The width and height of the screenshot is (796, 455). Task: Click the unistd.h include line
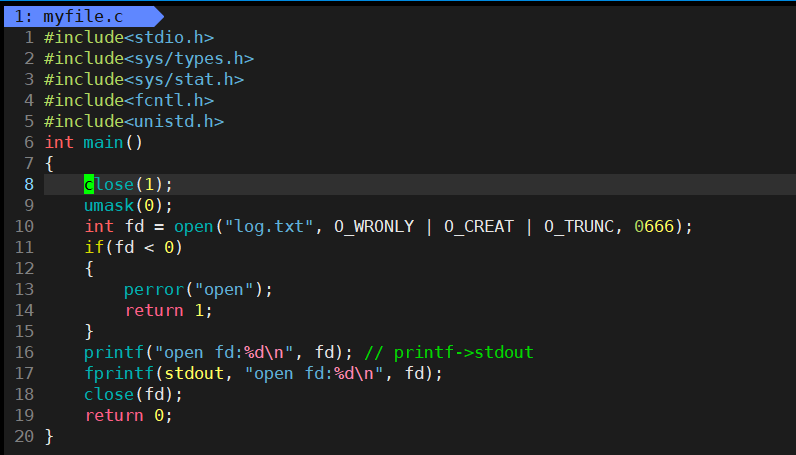click(134, 122)
